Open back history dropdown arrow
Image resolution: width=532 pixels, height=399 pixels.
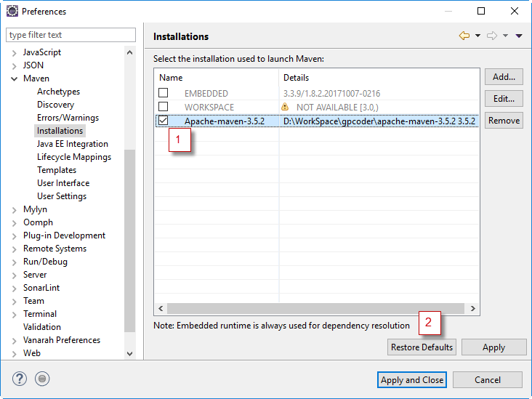477,36
